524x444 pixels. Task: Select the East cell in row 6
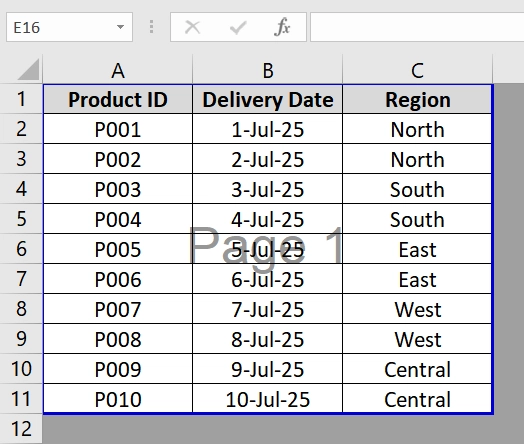click(x=417, y=249)
